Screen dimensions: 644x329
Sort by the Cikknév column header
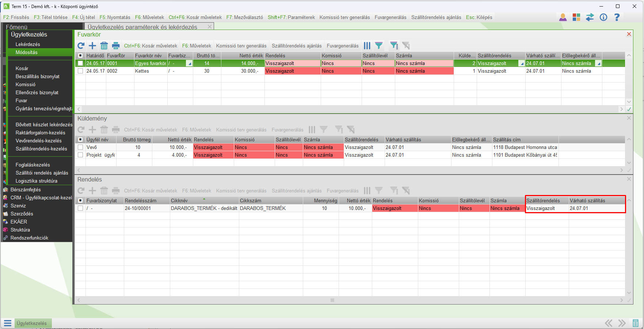pyautogui.click(x=204, y=200)
